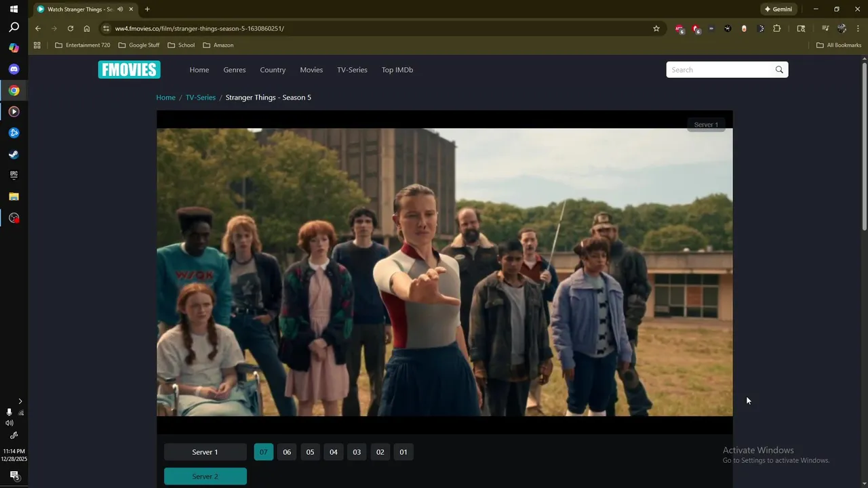Close the Watch Stranger Things tab
The width and height of the screenshot is (868, 488).
[131, 9]
